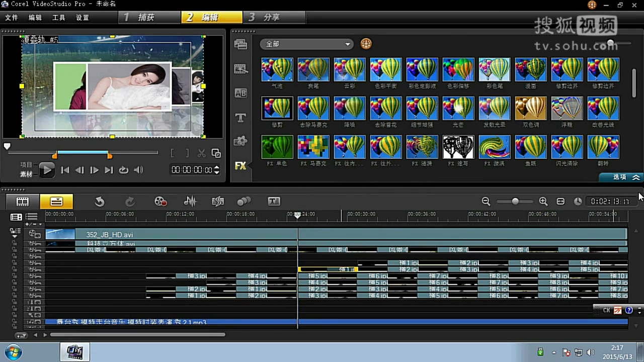Switch to Timeline view

(56, 202)
